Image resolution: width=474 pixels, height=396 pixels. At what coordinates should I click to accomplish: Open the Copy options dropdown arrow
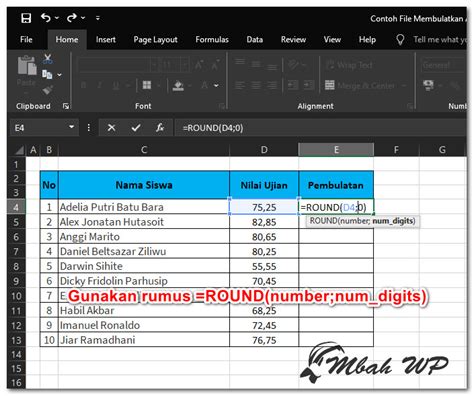[x=59, y=75]
